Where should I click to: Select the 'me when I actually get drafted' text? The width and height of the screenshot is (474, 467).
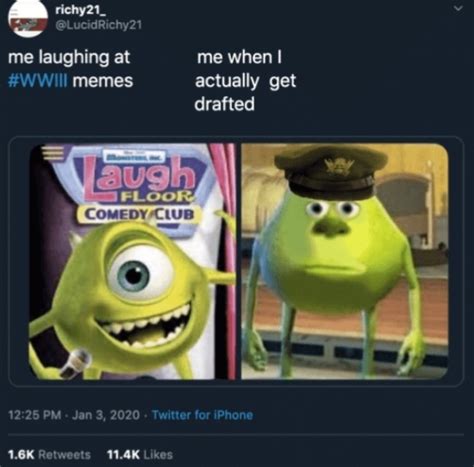click(x=245, y=81)
